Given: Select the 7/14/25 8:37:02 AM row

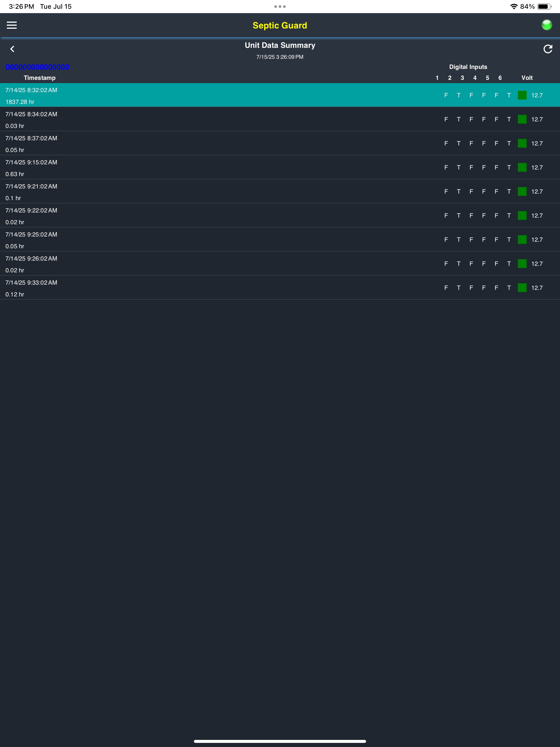Looking at the screenshot, I should click(x=280, y=143).
